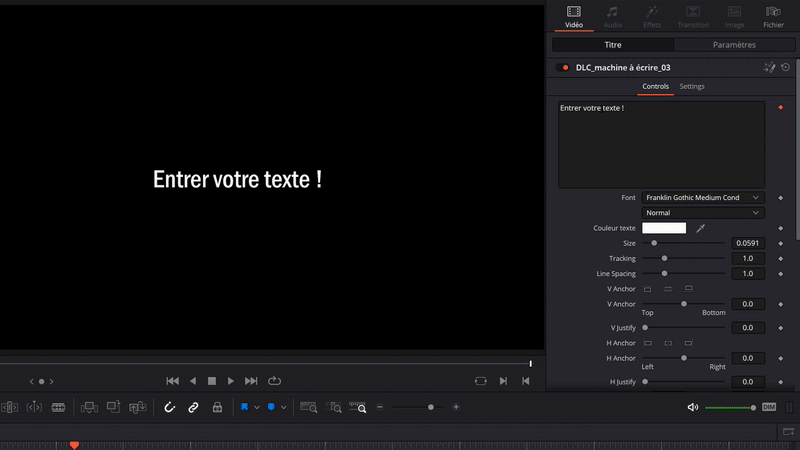Expand the Normal font style dropdown
This screenshot has width=800, height=450.
(x=703, y=213)
